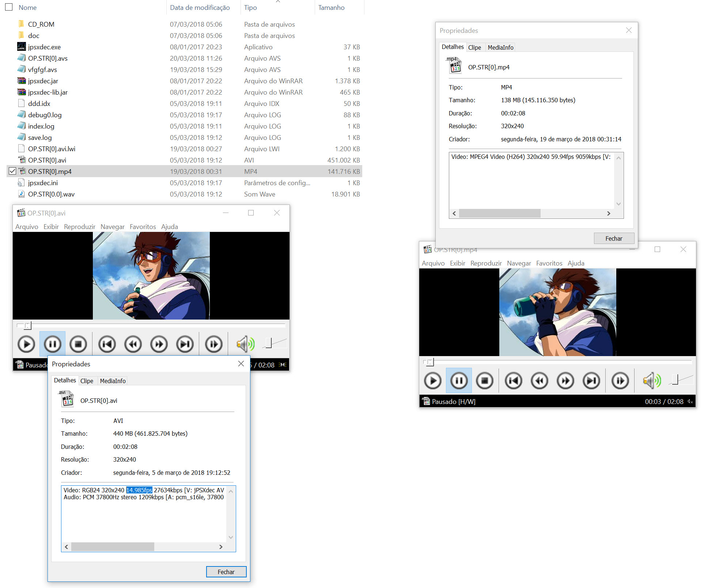
Task: Click Previous track icon in avi player
Action: 107,344
